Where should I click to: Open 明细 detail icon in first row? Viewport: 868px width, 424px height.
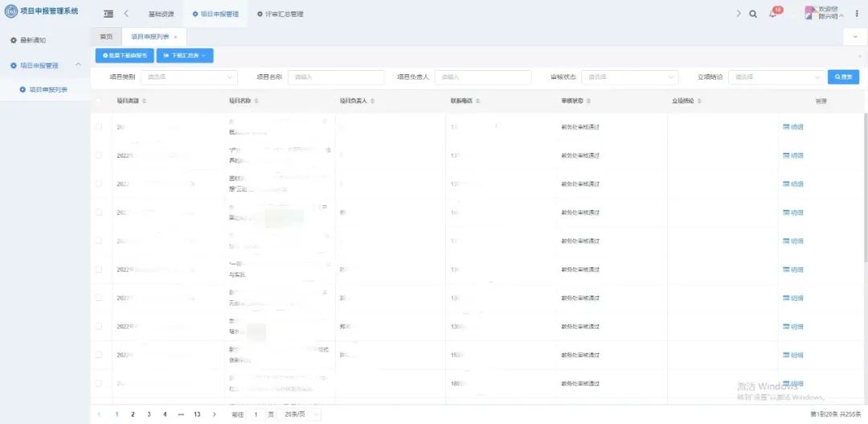792,127
